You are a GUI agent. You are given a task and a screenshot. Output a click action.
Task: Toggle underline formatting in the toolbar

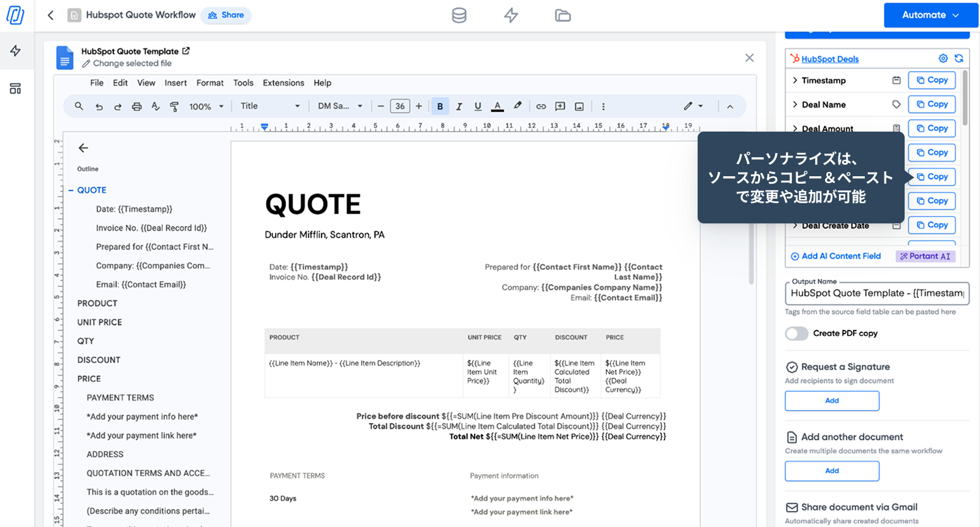tap(478, 107)
